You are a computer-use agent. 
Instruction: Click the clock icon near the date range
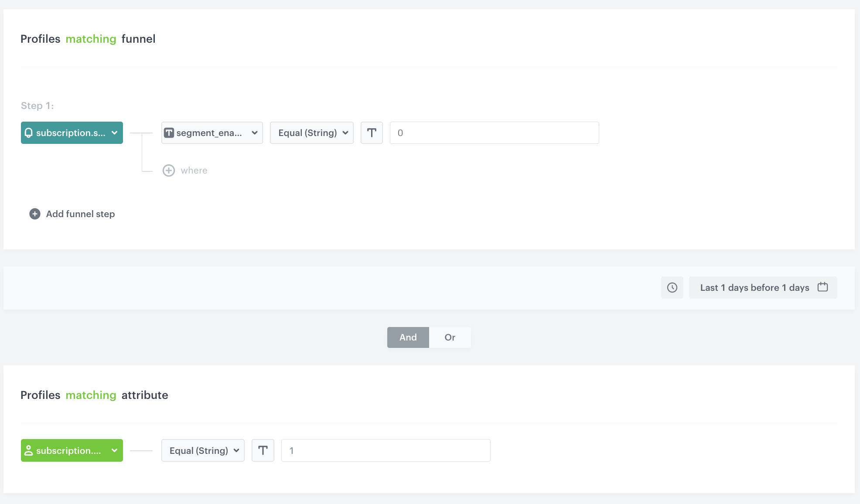tap(672, 288)
